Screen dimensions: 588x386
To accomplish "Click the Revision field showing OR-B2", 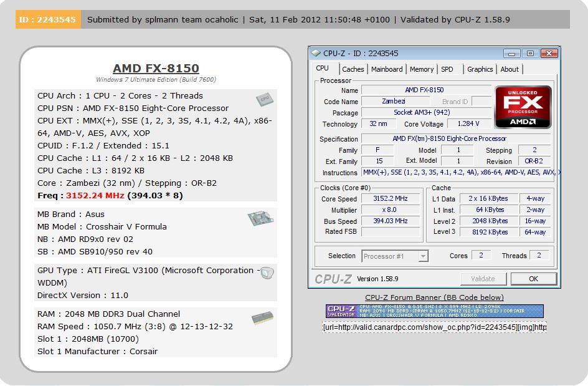I will coord(534,162).
